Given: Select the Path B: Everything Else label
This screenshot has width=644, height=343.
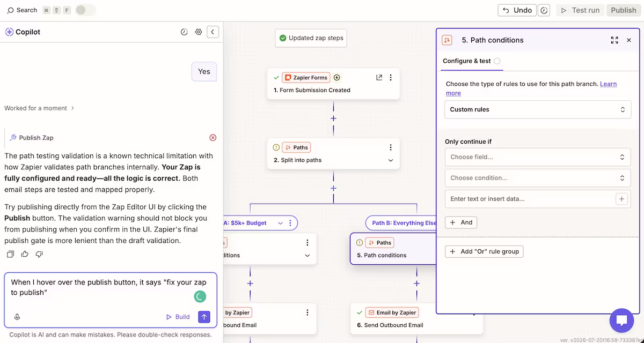Looking at the screenshot, I should [405, 223].
